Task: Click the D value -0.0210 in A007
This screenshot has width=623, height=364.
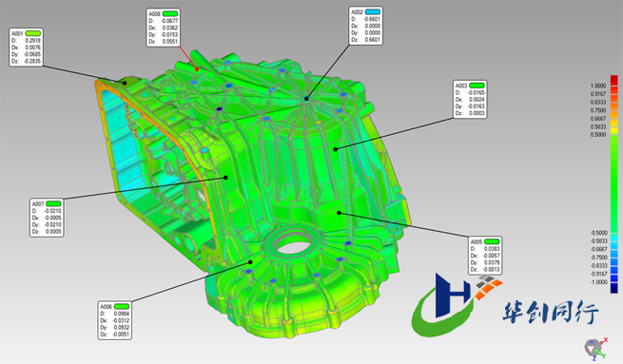Action: [x=53, y=211]
